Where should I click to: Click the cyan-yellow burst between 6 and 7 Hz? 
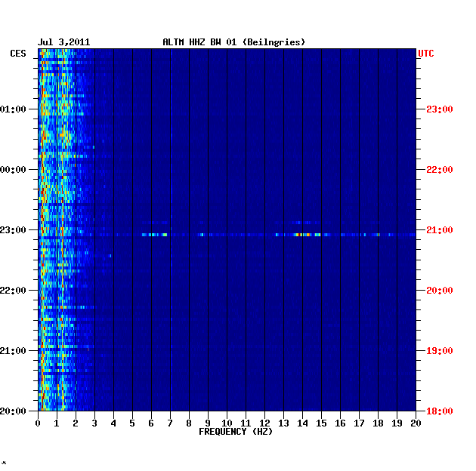(155, 235)
